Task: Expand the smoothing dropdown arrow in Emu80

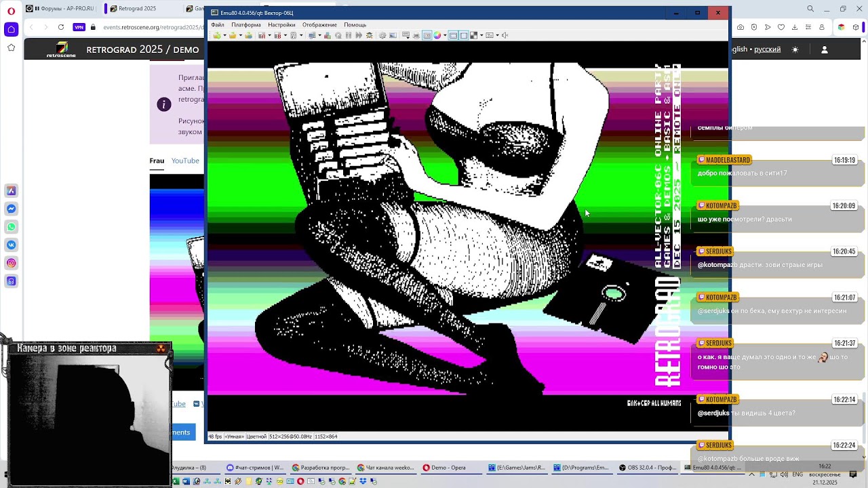Action: tap(481, 35)
